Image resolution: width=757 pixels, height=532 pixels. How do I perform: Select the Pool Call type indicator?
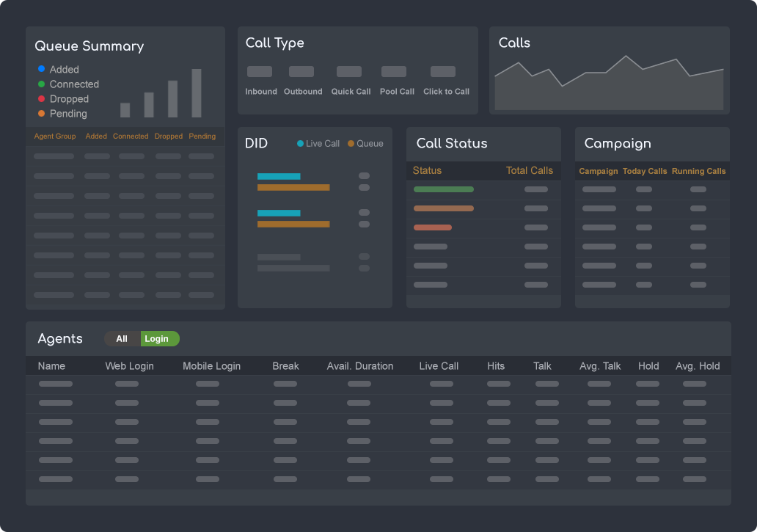pyautogui.click(x=394, y=72)
